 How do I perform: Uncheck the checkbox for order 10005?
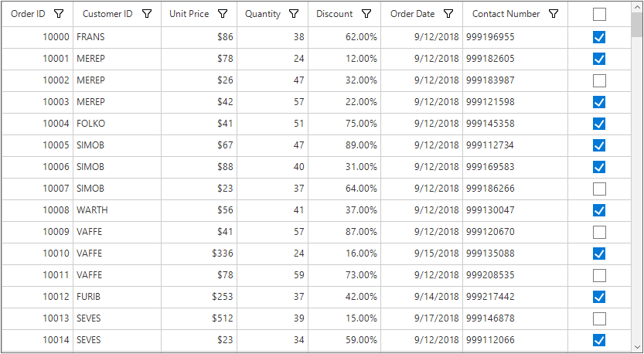(x=599, y=145)
